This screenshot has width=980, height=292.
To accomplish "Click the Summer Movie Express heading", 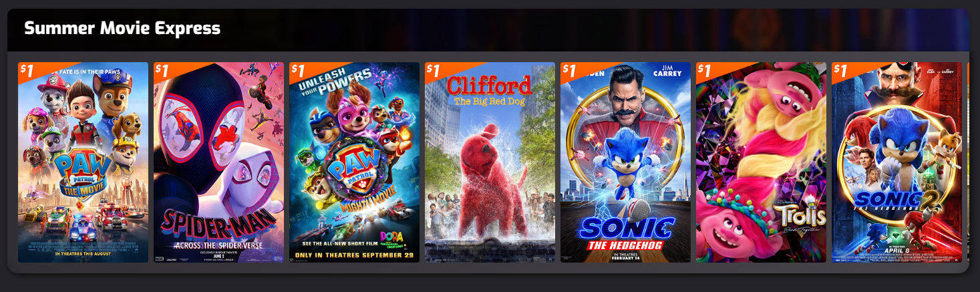I will pos(122,28).
